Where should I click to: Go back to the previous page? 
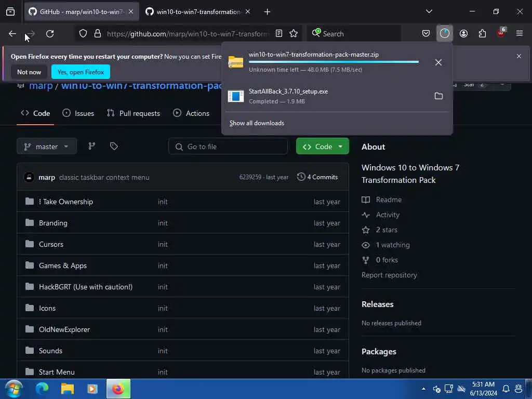[12, 34]
